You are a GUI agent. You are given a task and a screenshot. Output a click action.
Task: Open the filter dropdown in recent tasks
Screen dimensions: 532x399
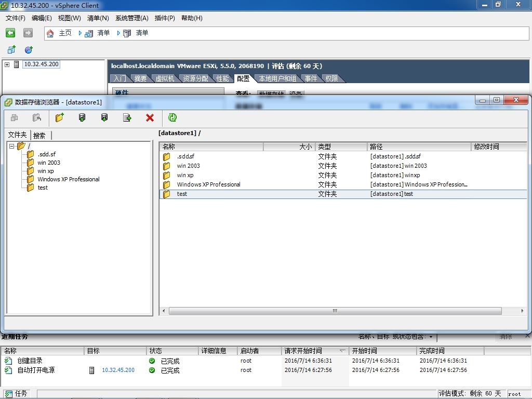coord(431,337)
